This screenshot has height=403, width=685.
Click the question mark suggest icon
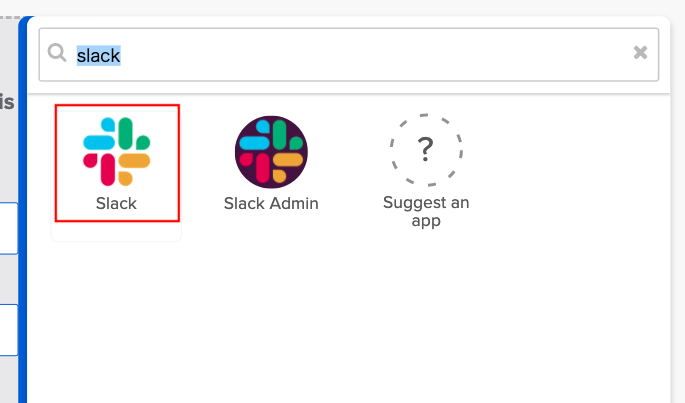(x=425, y=150)
